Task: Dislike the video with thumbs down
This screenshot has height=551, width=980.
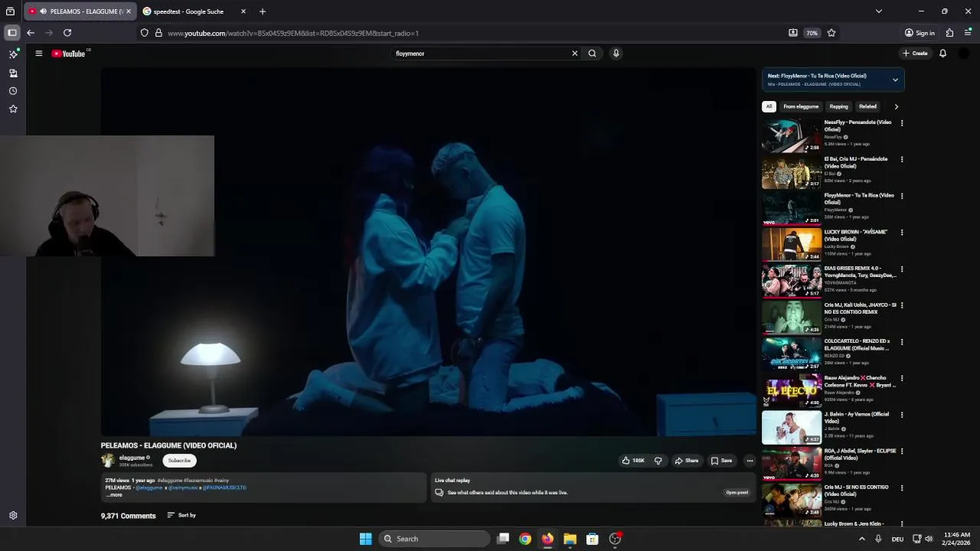Action: pyautogui.click(x=658, y=461)
